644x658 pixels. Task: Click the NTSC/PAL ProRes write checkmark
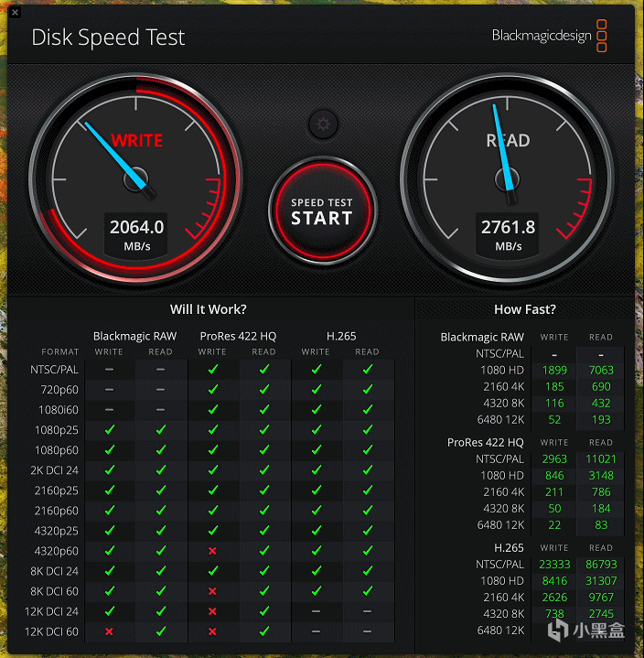(213, 369)
